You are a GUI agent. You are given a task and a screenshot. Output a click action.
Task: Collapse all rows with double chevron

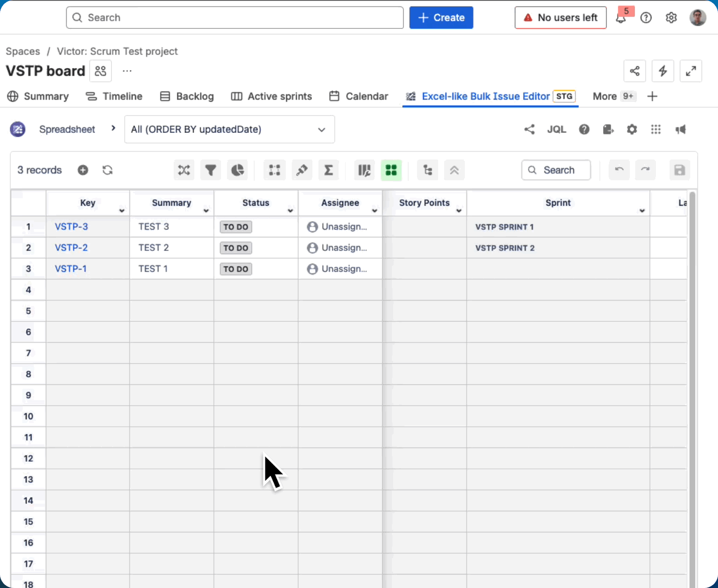[455, 170]
